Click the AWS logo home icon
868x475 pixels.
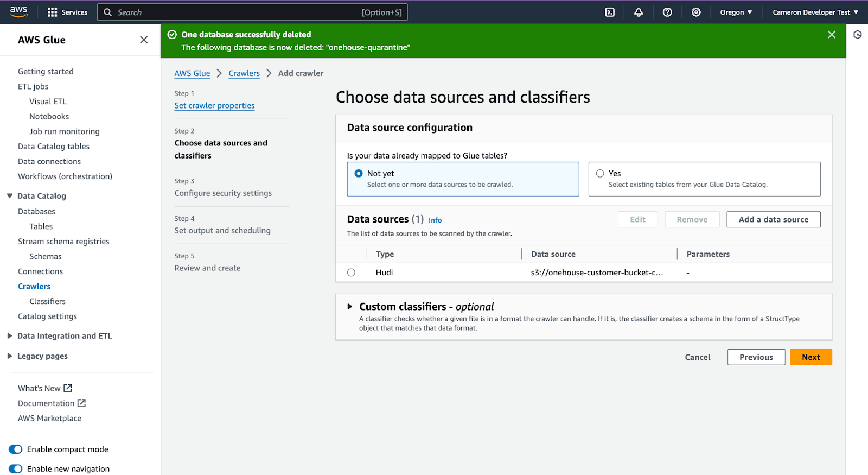coord(18,12)
